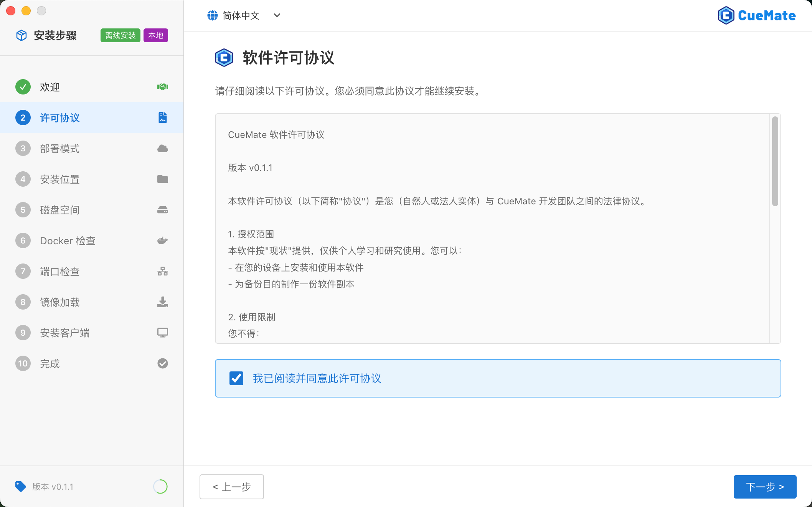Screen dimensions: 812x507
Task: Select the disk icon next to 磁盘空间
Action: (162, 210)
